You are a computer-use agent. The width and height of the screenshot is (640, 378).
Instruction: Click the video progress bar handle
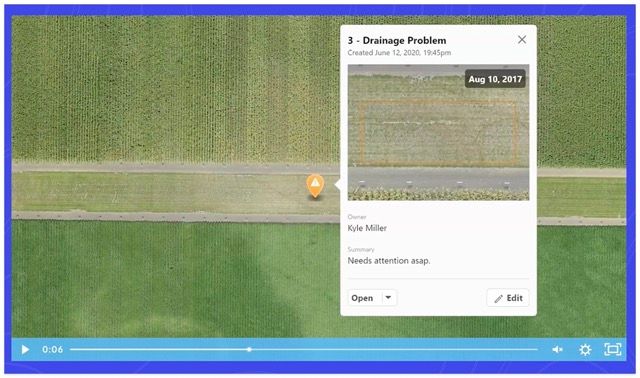249,350
